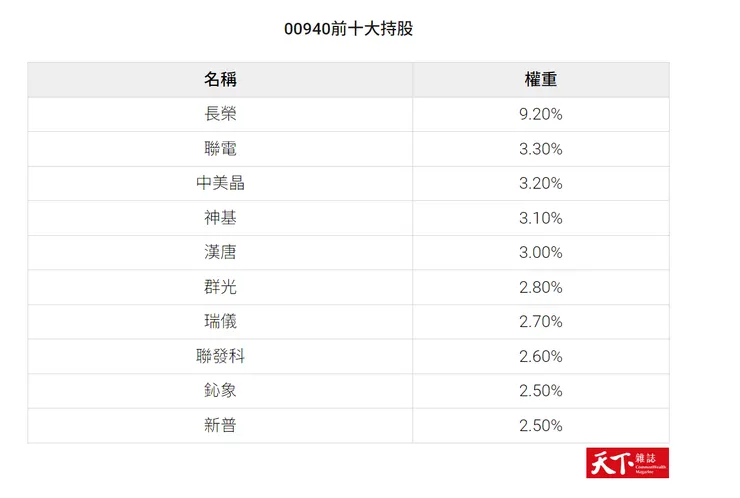Select the 名稱 column header
Image resolution: width=740 pixels, height=498 pixels.
(220, 80)
